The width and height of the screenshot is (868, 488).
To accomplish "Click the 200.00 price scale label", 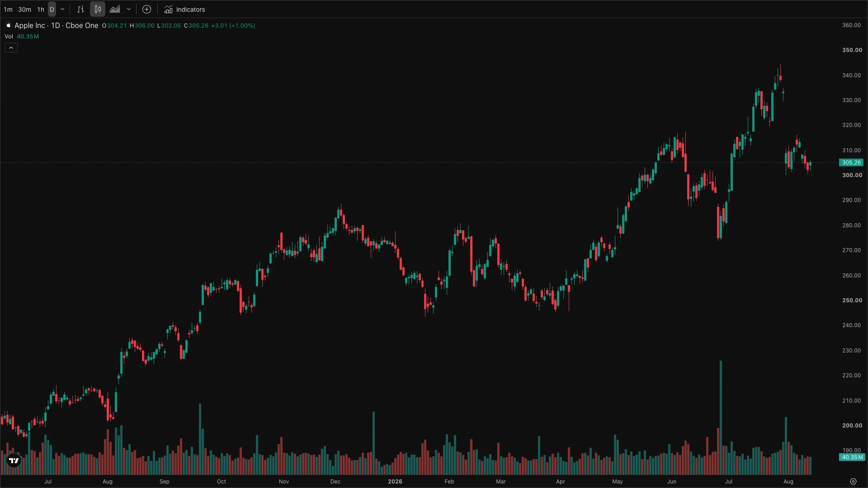I will (x=852, y=426).
